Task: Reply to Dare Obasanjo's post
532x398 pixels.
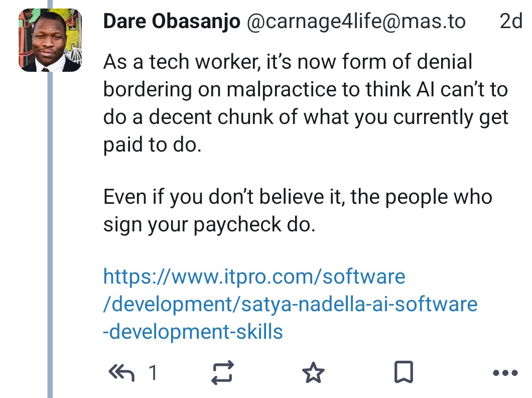Action: (x=121, y=372)
